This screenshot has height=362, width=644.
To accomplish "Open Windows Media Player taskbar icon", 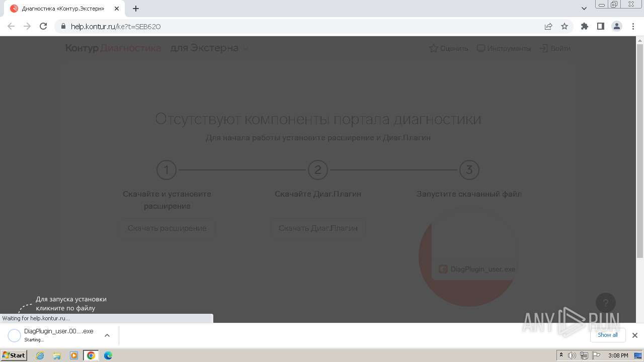I will (74, 355).
